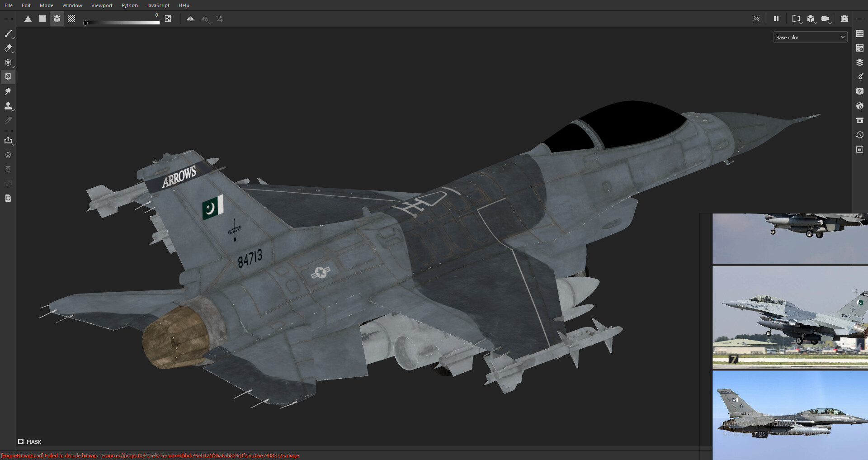Toggle excluded geometry visibility
This screenshot has height=460, width=868.
coord(756,19)
